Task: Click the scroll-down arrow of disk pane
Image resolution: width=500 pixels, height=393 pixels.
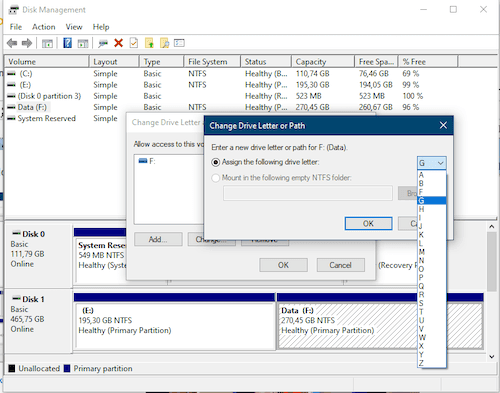Action: click(491, 356)
